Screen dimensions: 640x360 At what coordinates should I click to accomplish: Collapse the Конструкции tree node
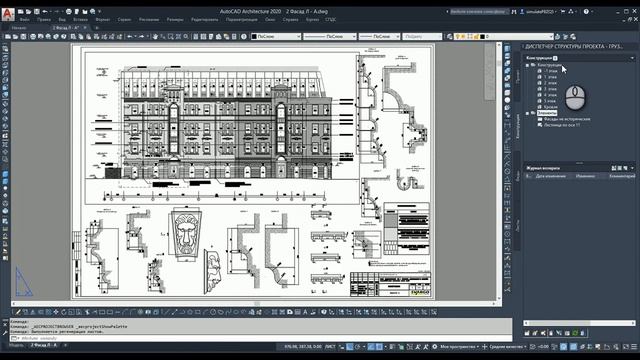click(x=527, y=65)
